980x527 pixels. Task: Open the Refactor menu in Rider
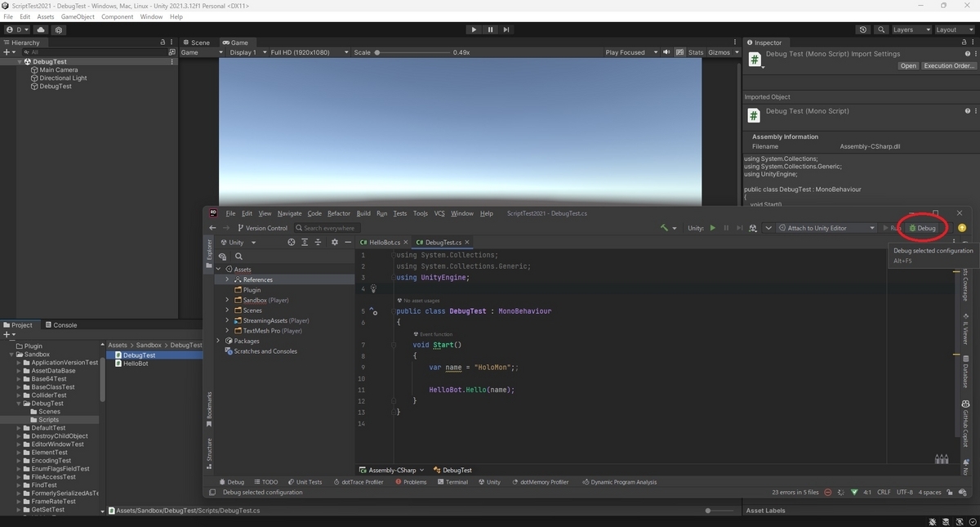pos(338,213)
